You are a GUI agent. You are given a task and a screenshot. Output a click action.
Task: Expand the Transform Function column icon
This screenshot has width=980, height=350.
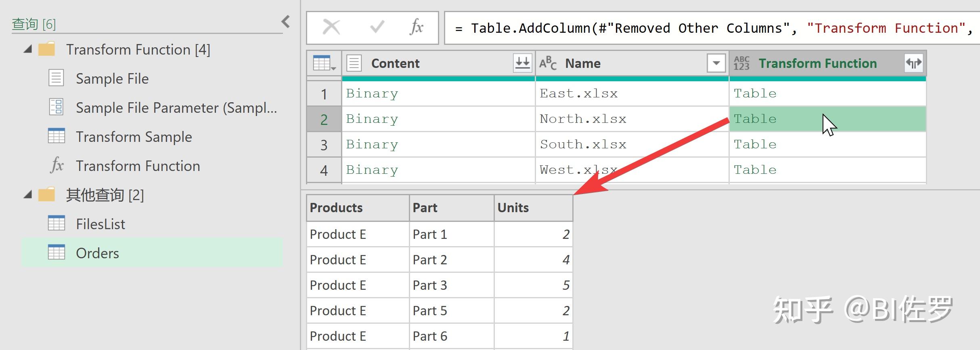click(x=913, y=63)
